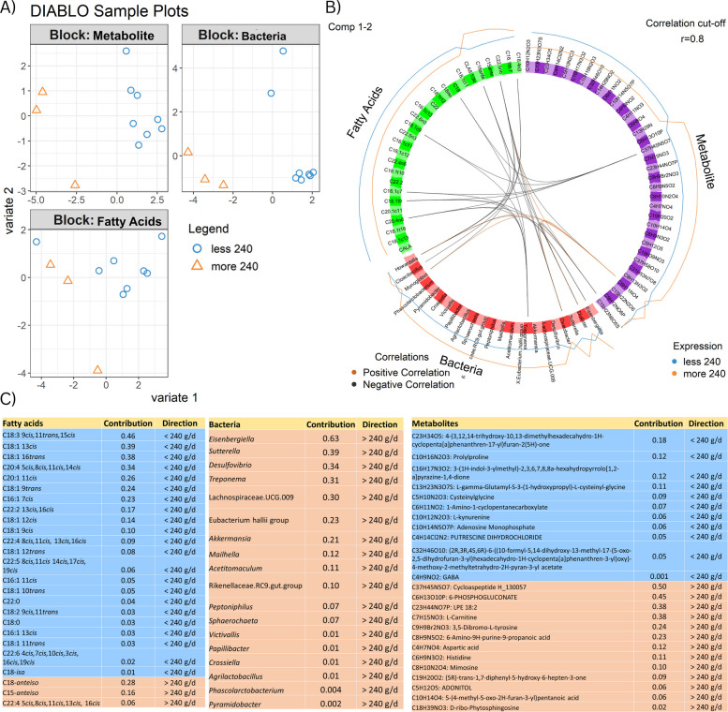Click the Metabolites table Direction header
Screen dimensions: 728x712
click(x=706, y=423)
